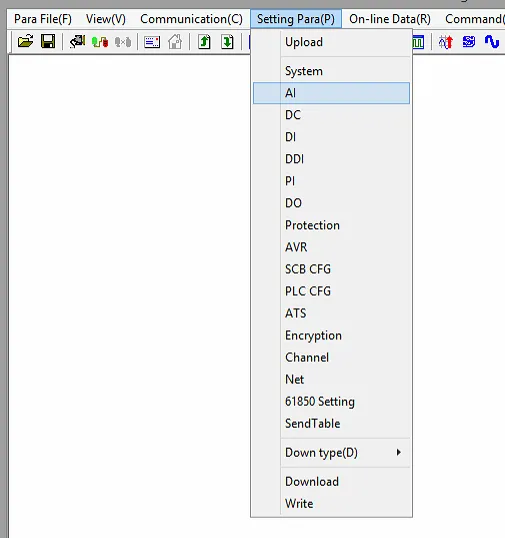505x538 pixels.
Task: Select the highlighted AI entry
Action: click(x=331, y=93)
